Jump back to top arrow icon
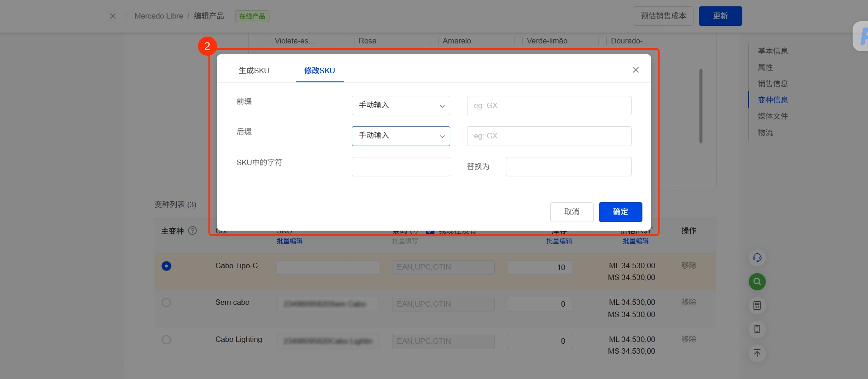 tap(757, 353)
